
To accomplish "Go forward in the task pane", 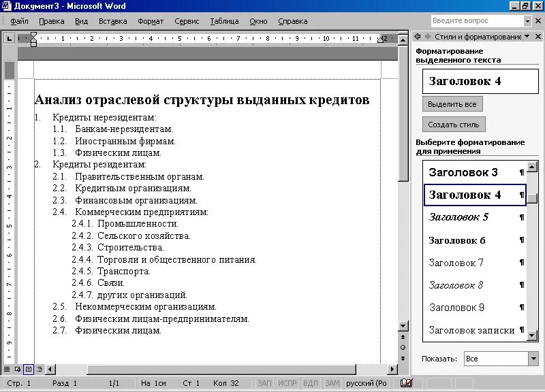I will [428, 36].
